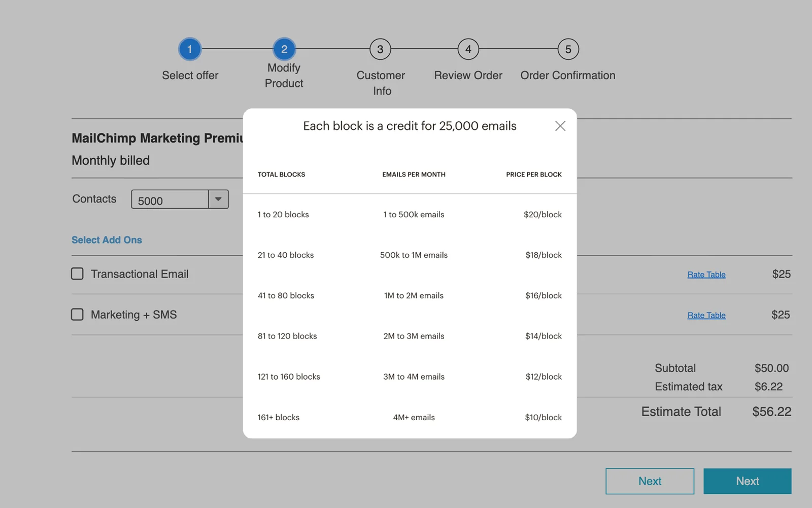Viewport: 812px width, 508px height.
Task: Click the '3M to 4M emails' cell
Action: tap(414, 377)
